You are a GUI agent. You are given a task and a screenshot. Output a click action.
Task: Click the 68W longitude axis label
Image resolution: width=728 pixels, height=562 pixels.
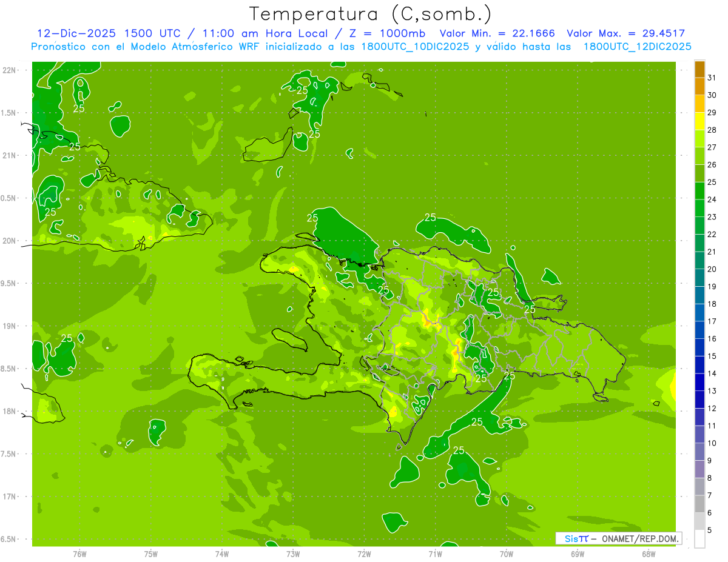point(648,554)
